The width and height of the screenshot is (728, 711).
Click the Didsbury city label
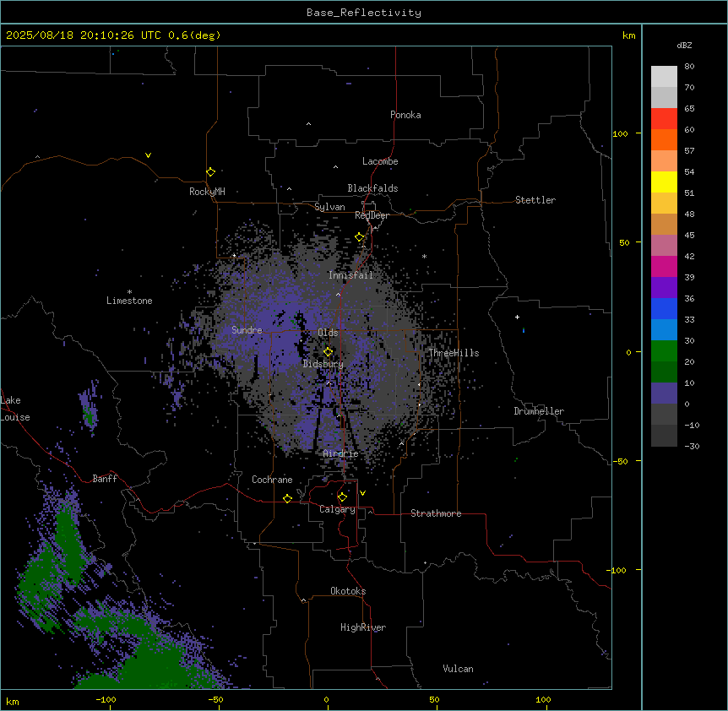click(x=323, y=364)
